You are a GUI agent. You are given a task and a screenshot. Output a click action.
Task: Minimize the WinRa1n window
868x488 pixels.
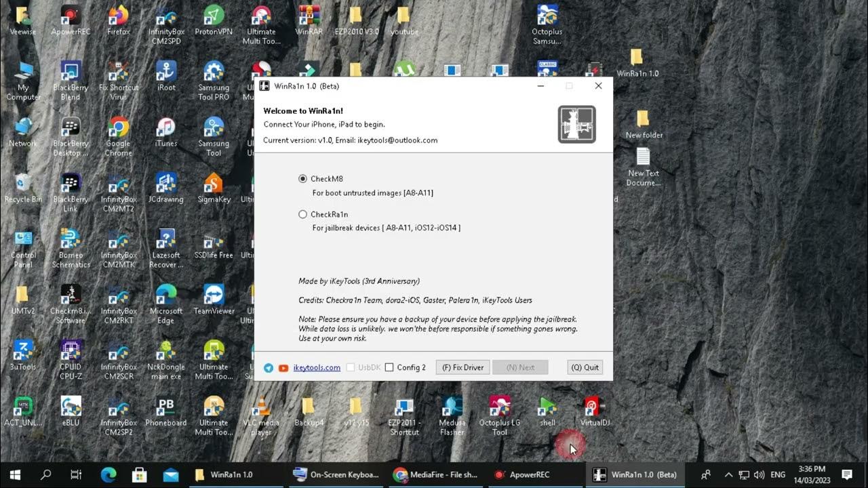tap(540, 86)
